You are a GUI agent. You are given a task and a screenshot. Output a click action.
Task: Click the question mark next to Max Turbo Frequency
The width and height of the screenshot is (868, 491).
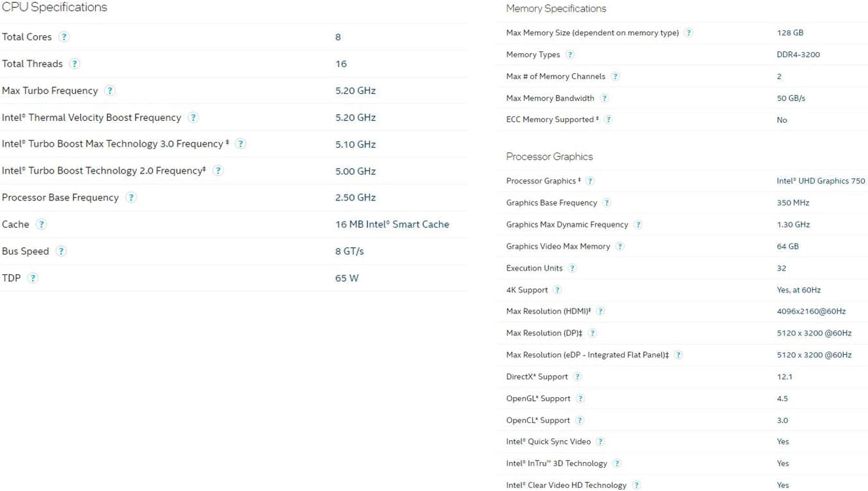[110, 91]
